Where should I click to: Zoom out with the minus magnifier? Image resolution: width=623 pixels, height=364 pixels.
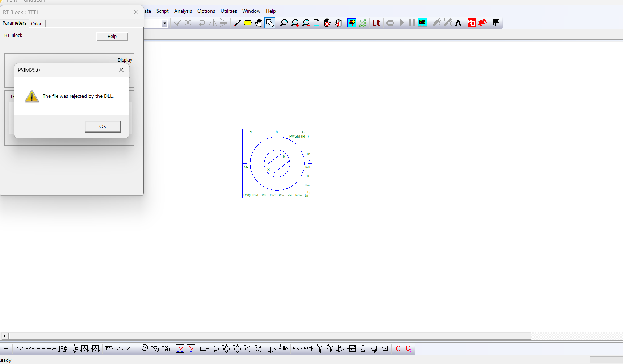(306, 23)
